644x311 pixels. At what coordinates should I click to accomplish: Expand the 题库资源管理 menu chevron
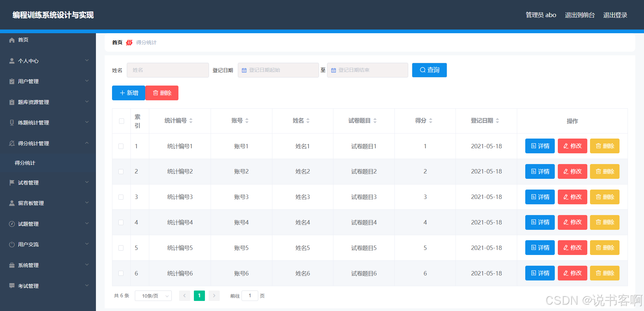87,102
